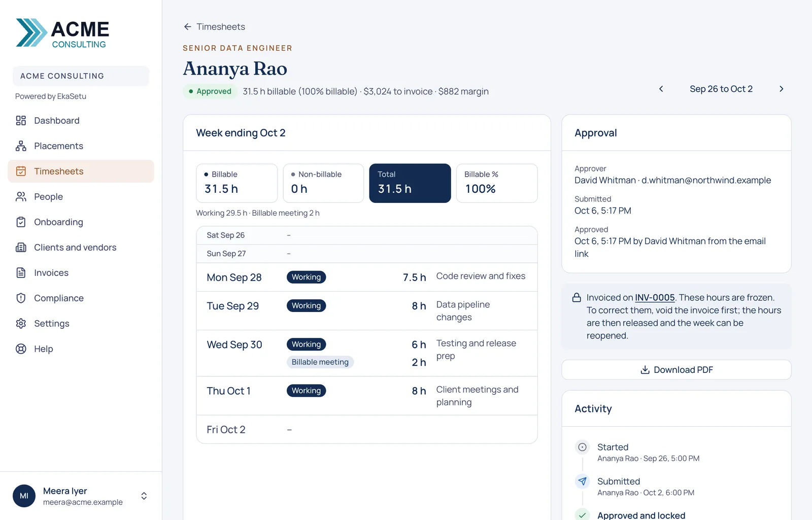Click the 'Sat Sep 26' row label
Screen dimensions: 812x520
(x=226, y=235)
